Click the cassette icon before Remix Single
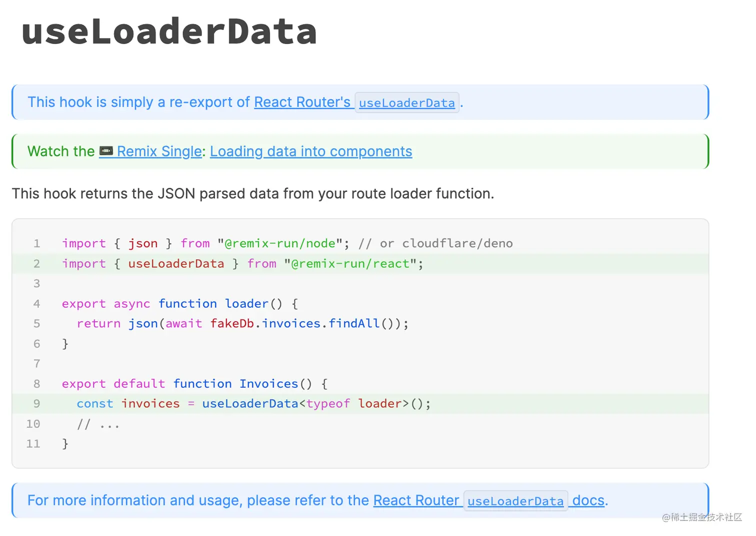The width and height of the screenshot is (756, 536). click(106, 151)
